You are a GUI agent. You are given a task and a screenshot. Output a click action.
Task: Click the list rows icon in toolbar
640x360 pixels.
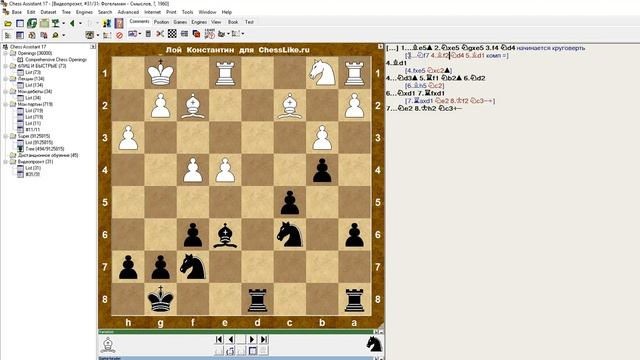(x=184, y=34)
